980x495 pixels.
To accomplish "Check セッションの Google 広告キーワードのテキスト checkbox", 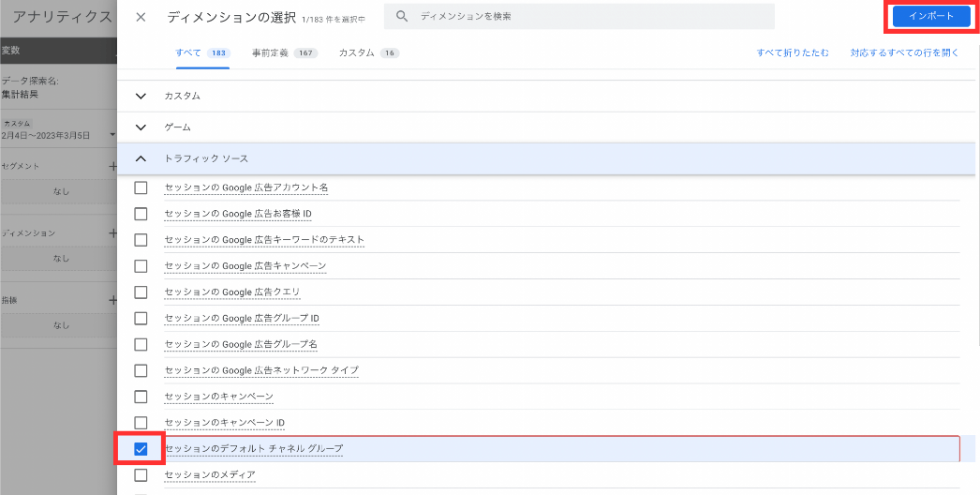I will [x=141, y=240].
